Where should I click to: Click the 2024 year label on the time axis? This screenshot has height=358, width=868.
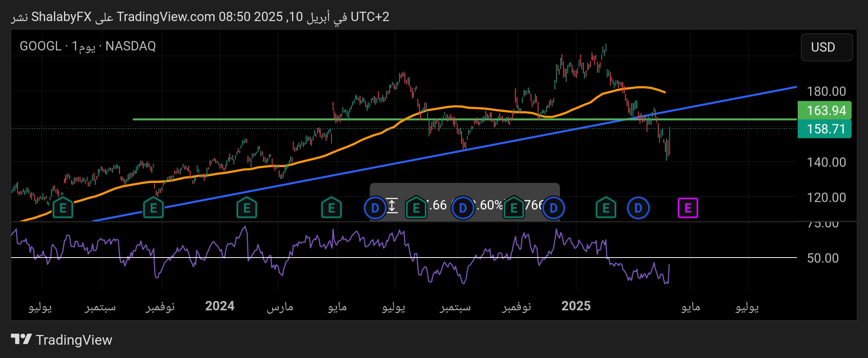pos(220,306)
